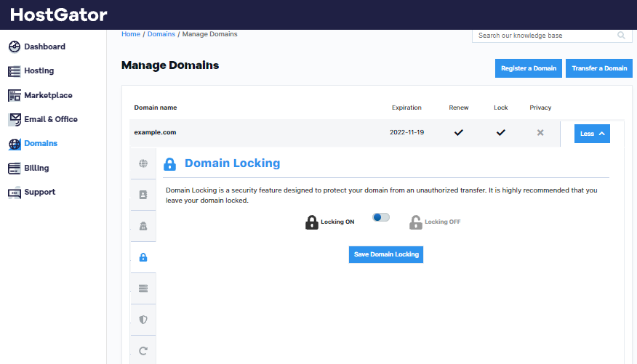The width and height of the screenshot is (637, 364).
Task: Click the black Locking ON padlock icon
Action: click(x=312, y=222)
